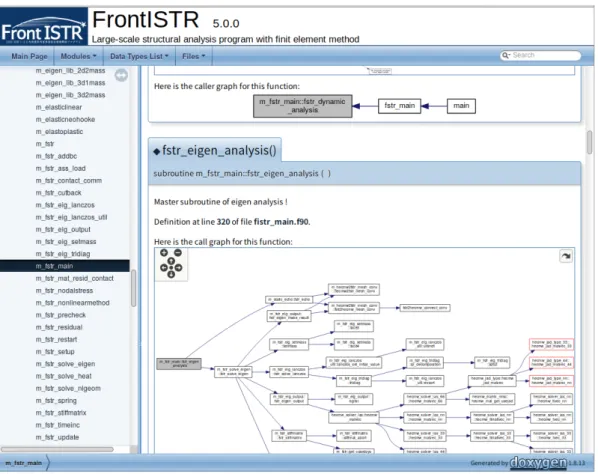Click the sidebar horizontal scrollbar

pyautogui.click(x=57, y=449)
